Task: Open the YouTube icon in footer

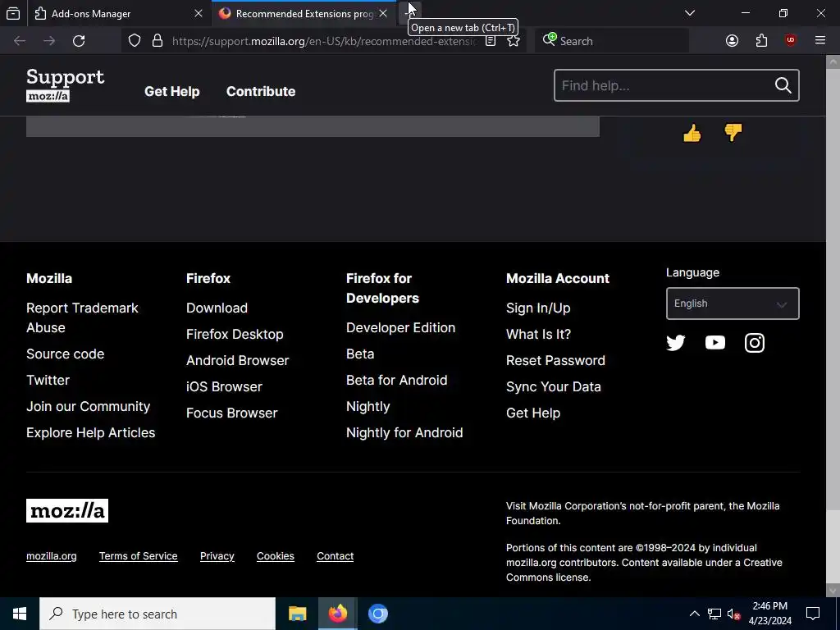Action: coord(714,342)
